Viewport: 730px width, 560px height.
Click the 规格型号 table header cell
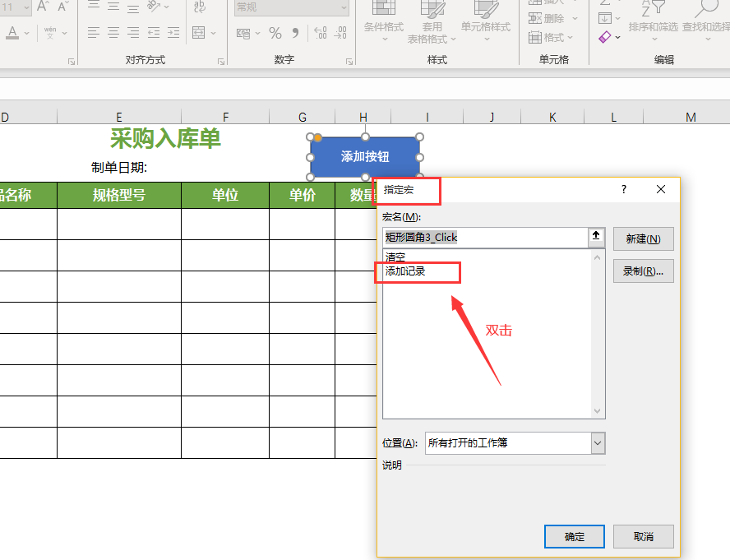click(118, 195)
